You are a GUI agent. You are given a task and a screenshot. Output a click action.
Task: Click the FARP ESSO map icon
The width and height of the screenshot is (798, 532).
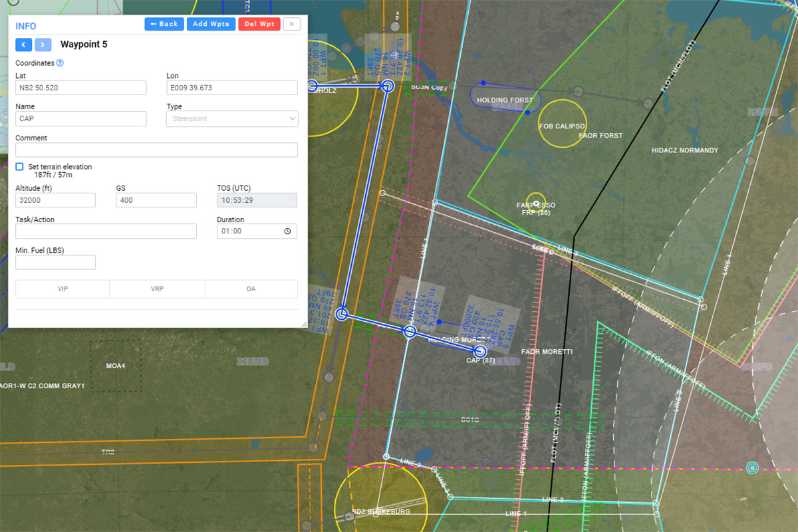[536, 204]
